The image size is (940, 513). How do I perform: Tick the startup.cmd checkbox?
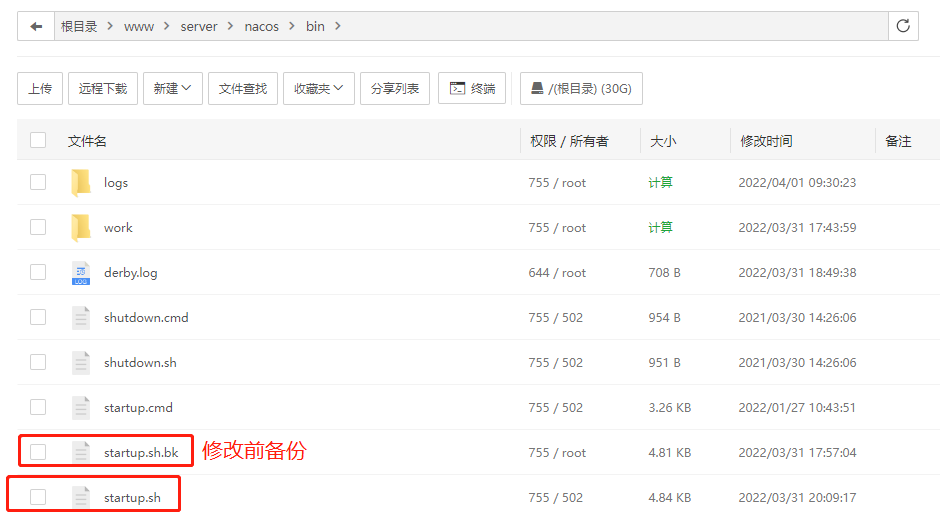click(38, 407)
